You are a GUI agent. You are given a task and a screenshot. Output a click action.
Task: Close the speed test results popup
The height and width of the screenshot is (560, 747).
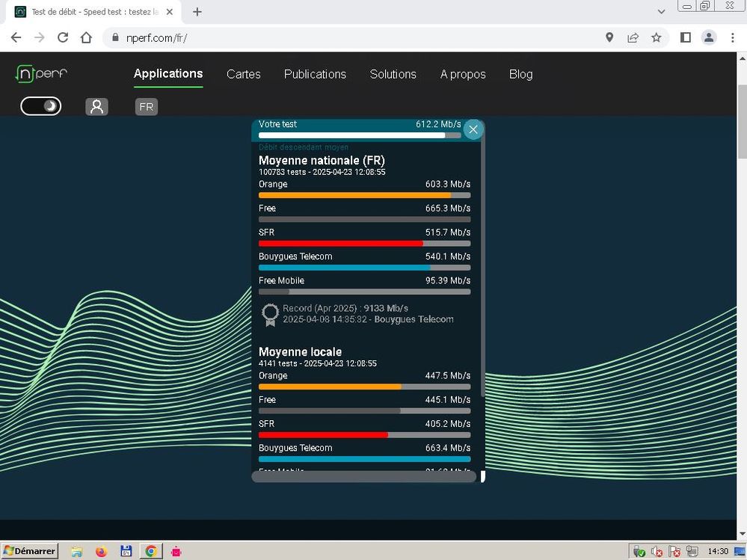click(473, 129)
